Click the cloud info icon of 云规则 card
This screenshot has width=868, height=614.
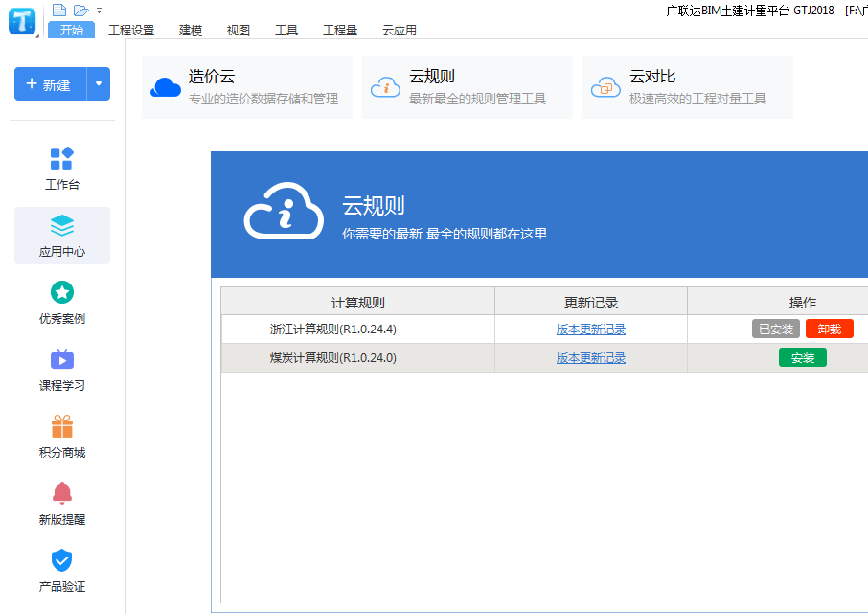[385, 87]
